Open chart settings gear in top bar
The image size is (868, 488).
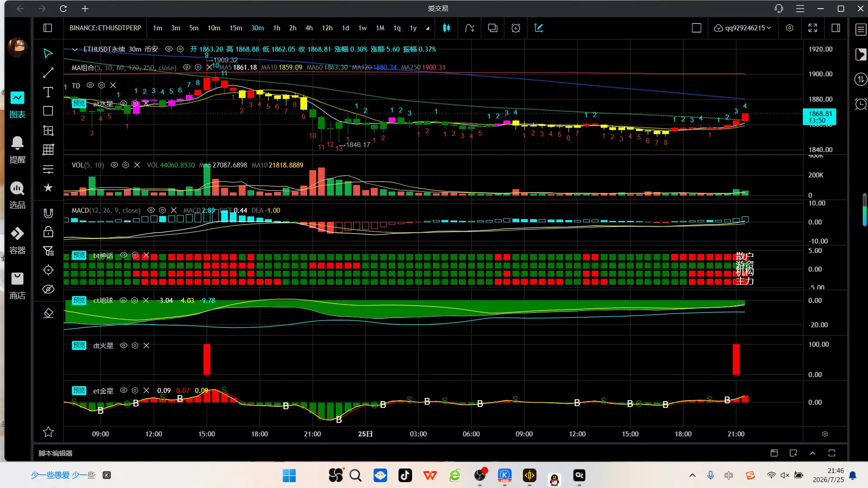click(790, 28)
